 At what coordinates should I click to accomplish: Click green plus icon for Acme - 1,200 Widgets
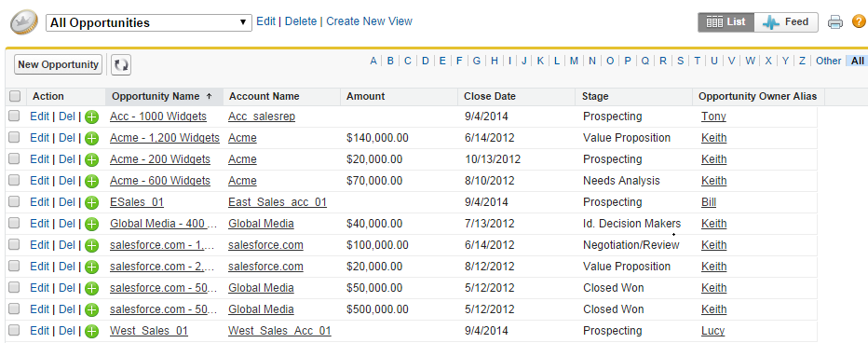coord(91,139)
